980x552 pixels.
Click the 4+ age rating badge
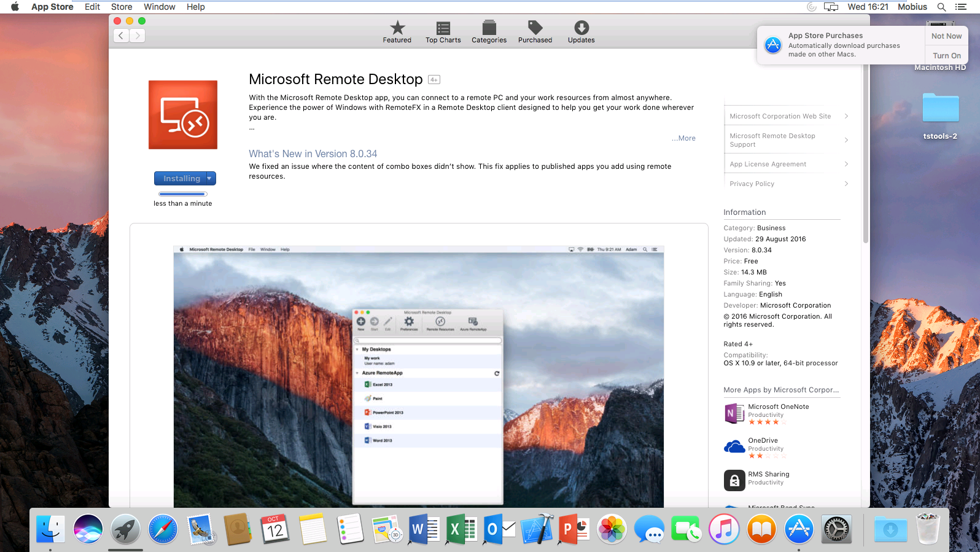coord(434,80)
